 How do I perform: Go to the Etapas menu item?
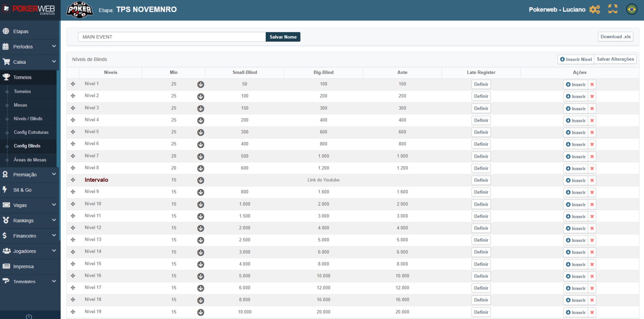[21, 31]
